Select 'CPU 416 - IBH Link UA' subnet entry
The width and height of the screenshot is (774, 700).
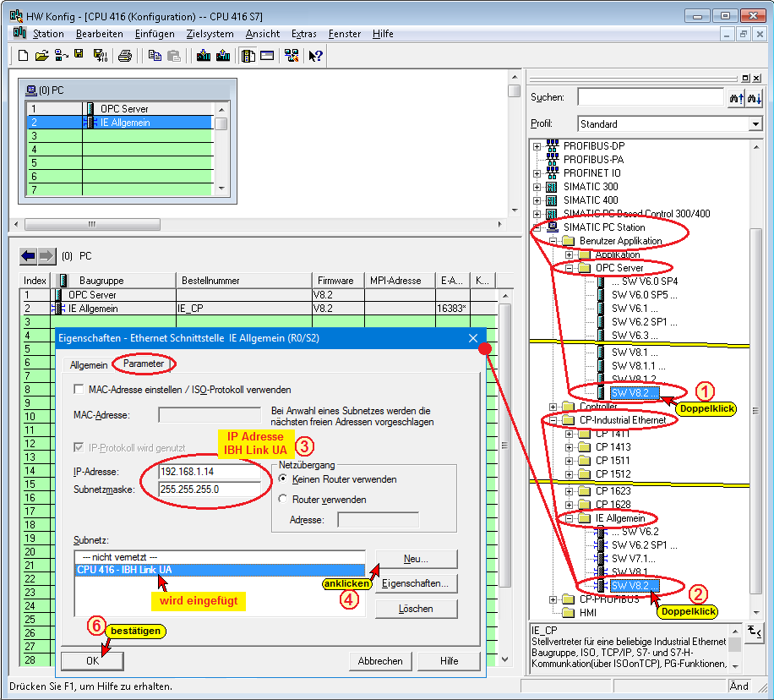(x=220, y=570)
